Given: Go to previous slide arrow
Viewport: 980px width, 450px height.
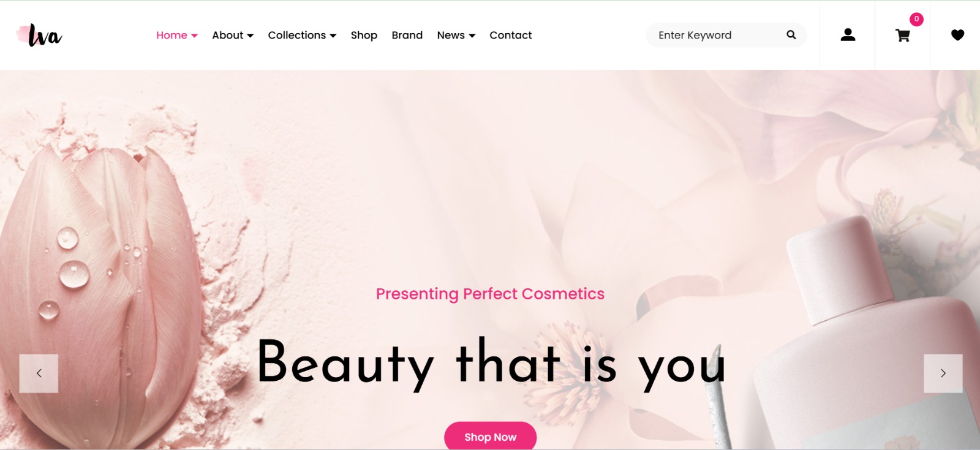Looking at the screenshot, I should tap(39, 373).
